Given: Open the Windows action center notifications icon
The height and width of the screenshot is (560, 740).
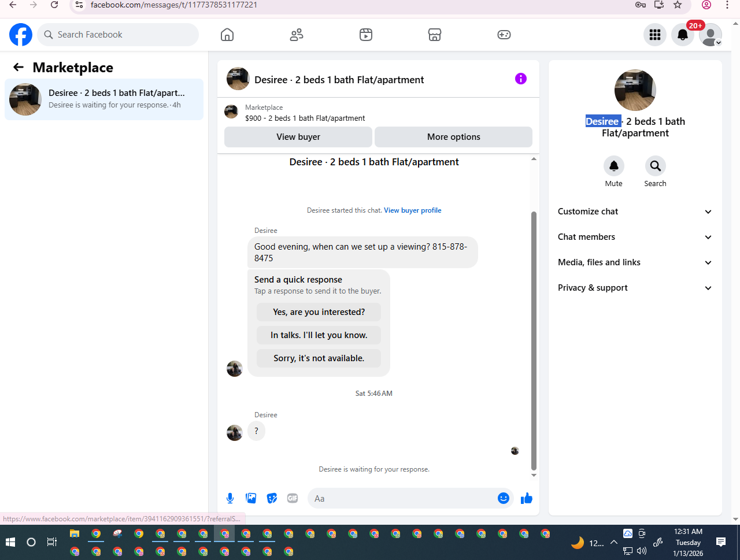Looking at the screenshot, I should pos(721,542).
